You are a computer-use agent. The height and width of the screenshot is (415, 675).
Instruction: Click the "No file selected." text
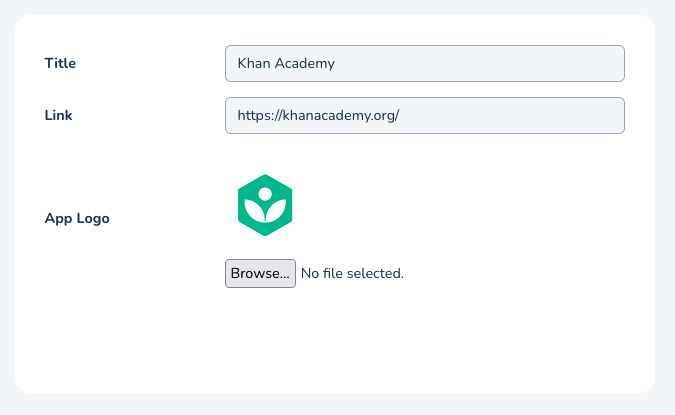point(352,273)
